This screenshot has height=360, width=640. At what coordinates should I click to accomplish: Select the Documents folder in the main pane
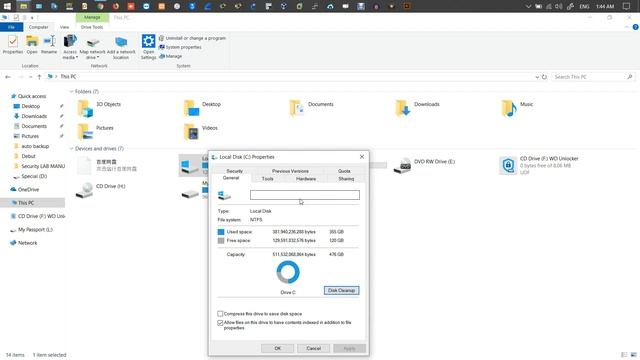(311, 108)
